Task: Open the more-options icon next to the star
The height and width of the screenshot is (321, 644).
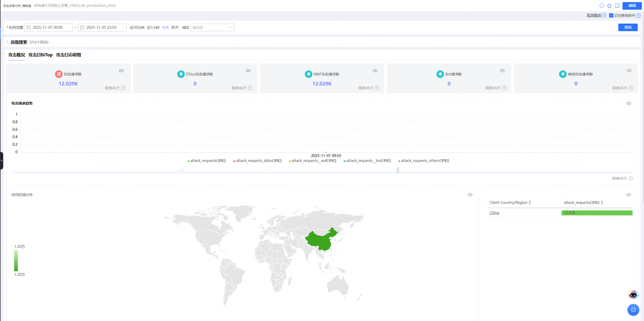Action: click(x=617, y=6)
